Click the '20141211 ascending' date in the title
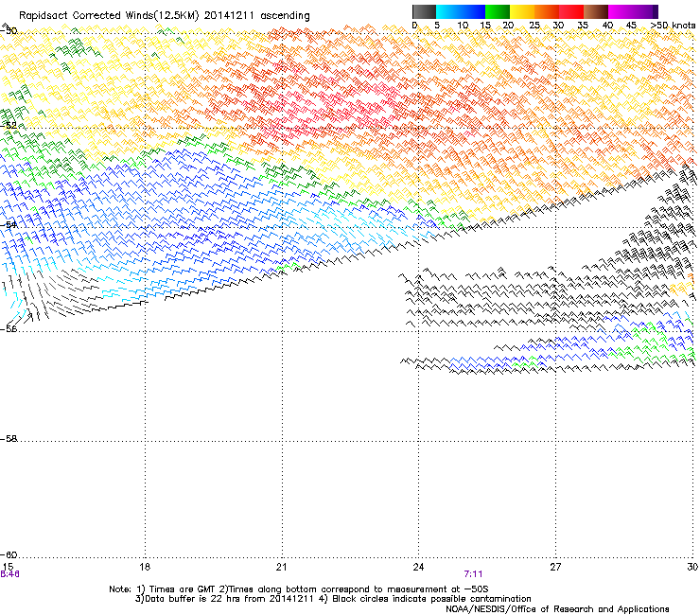Viewport: 700px width, 615px height. (x=256, y=16)
